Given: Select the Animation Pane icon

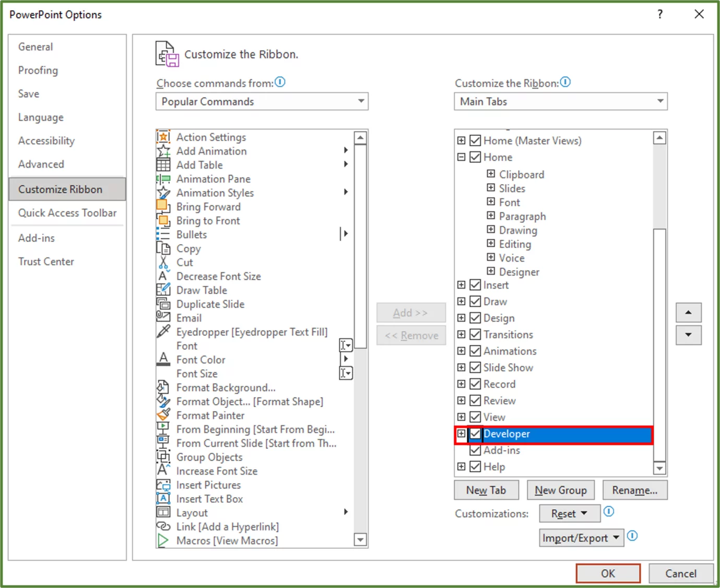Looking at the screenshot, I should [163, 179].
